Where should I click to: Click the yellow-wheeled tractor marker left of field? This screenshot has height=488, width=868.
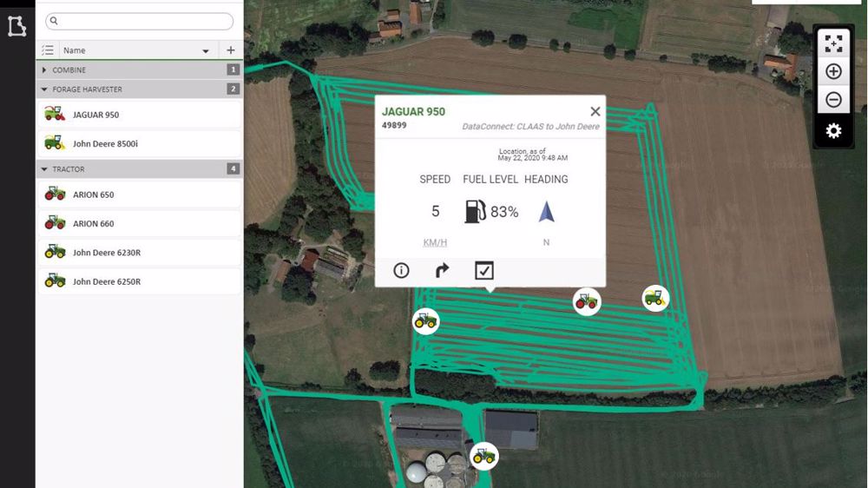point(425,320)
